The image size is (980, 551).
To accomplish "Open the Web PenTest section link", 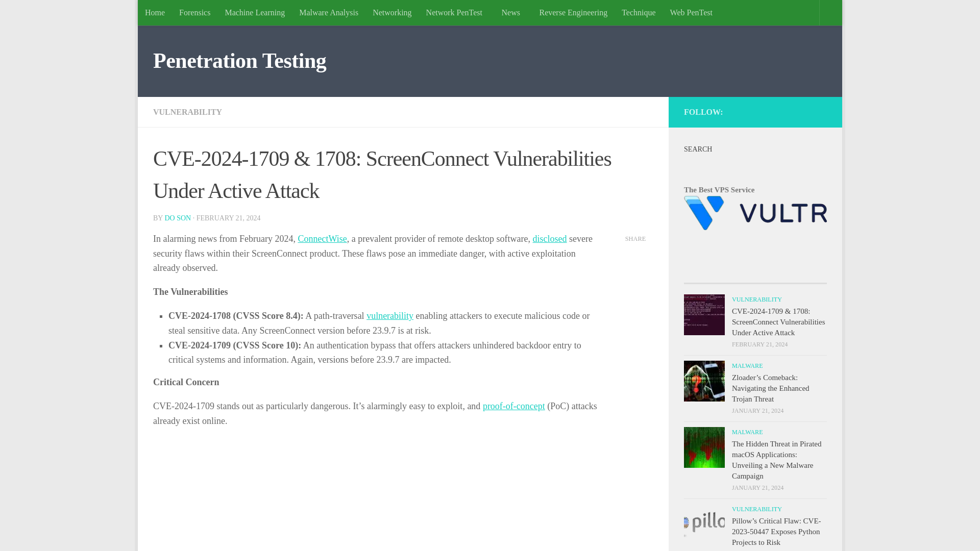I will pos(691,12).
